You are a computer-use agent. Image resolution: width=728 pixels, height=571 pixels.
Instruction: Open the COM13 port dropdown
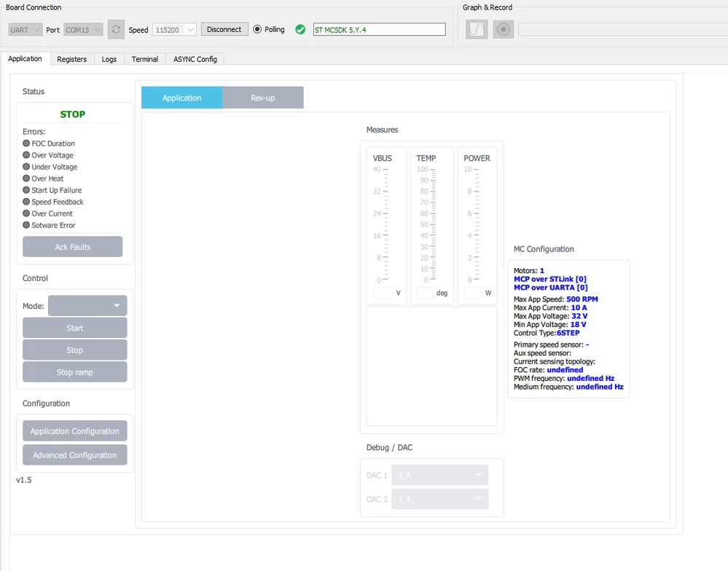[83, 30]
